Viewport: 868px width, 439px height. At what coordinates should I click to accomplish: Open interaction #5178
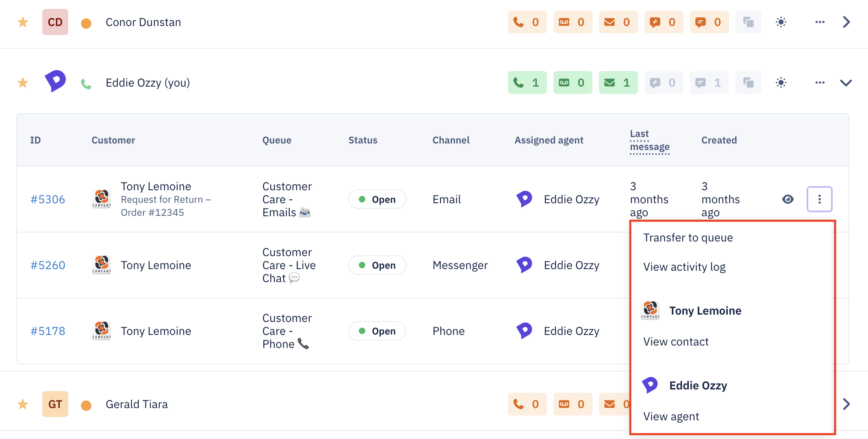(48, 331)
